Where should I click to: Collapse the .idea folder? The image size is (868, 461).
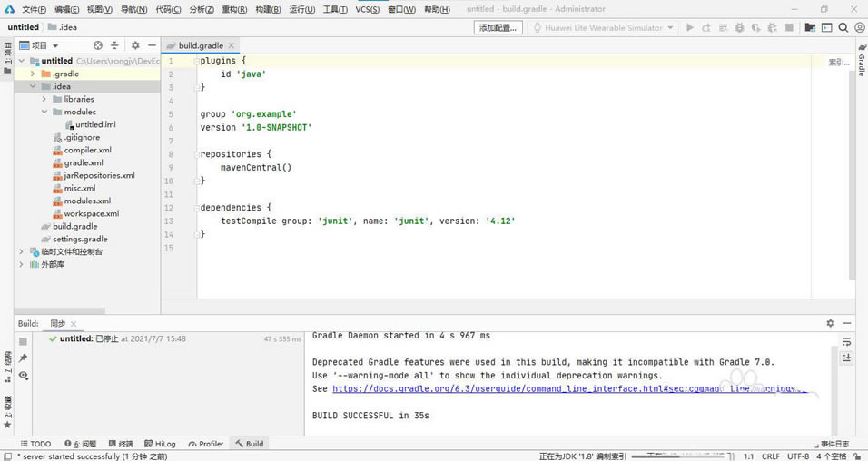33,86
